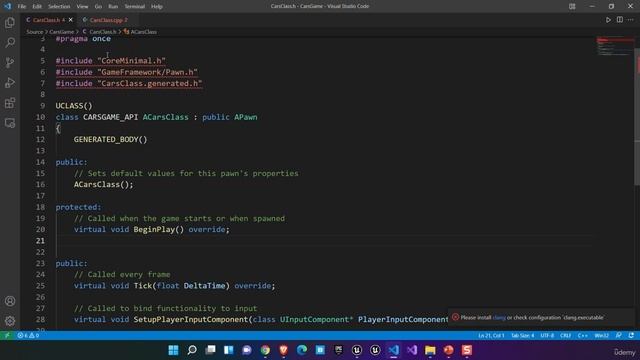Click Win32 configuration in status bar
Viewport: 640px width, 360px height.
point(601,336)
